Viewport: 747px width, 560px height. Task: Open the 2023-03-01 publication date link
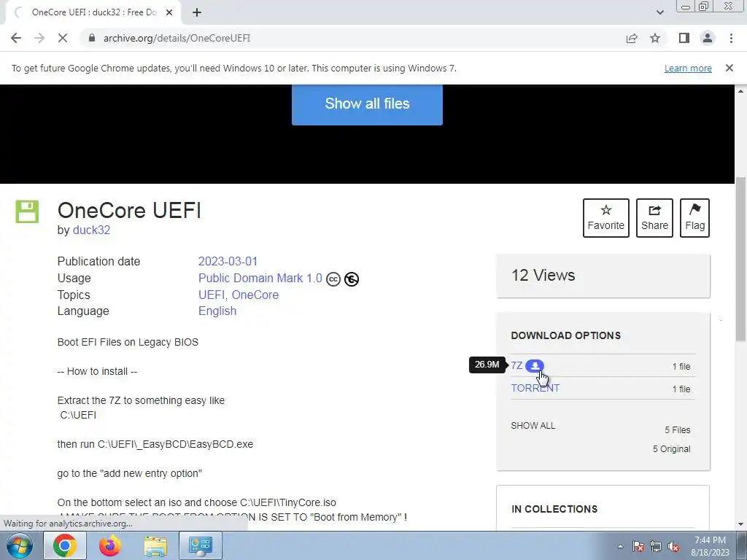(228, 262)
